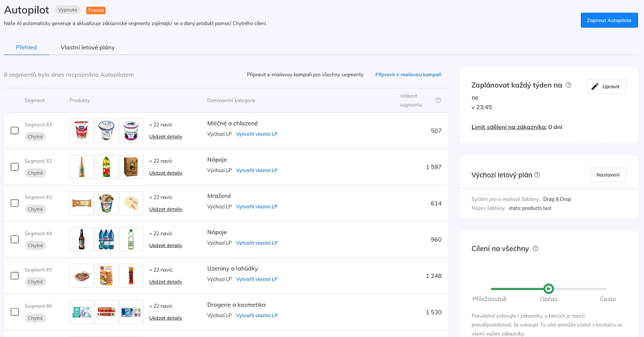Click Limit sdělení na zákazníka link
The height and width of the screenshot is (337, 644).
509,127
